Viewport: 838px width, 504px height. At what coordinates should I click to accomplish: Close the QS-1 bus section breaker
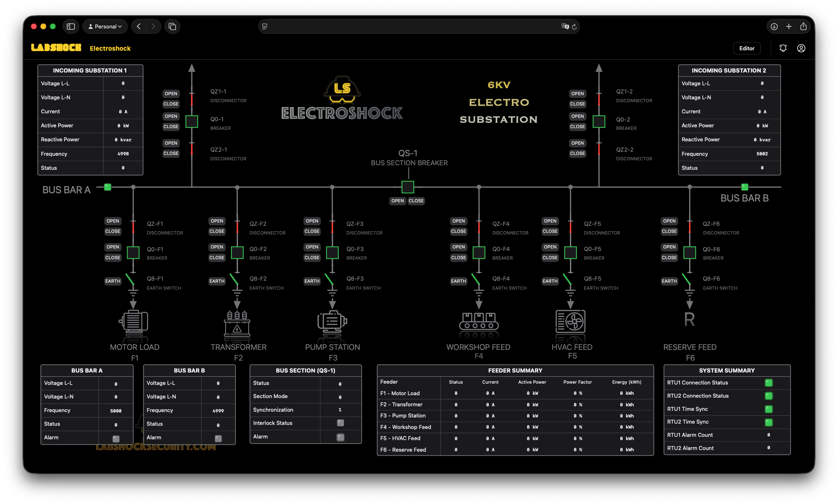416,201
